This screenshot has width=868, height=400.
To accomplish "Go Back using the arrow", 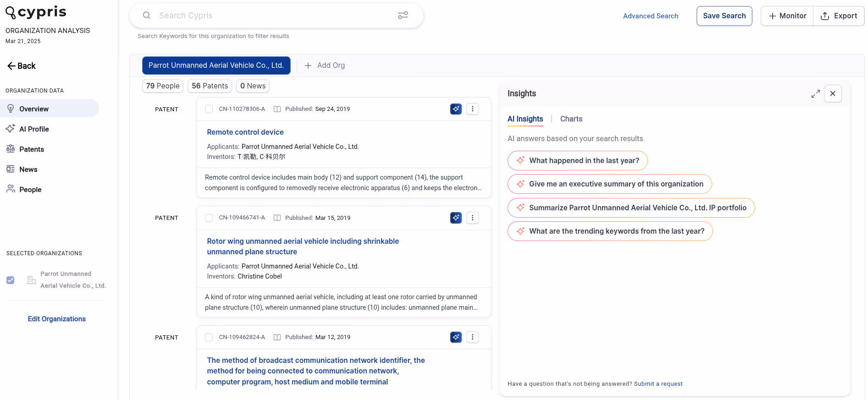I will (x=21, y=66).
